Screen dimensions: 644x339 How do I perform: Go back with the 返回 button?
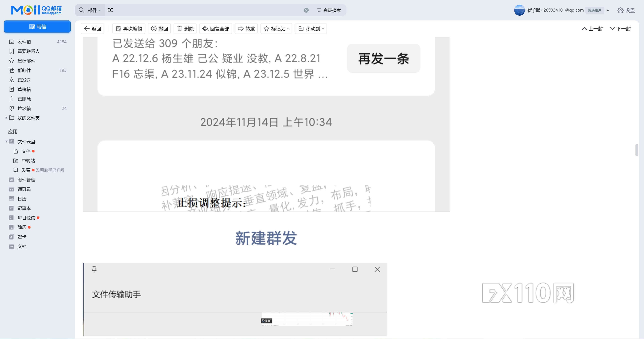[93, 29]
